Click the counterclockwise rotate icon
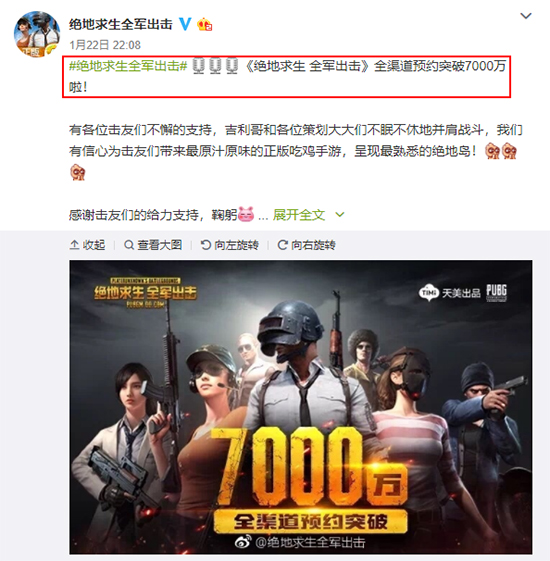 pos(206,245)
